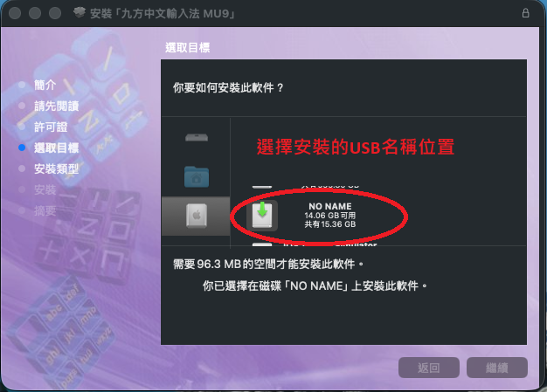Click the NO NAME disk with green arrow

click(262, 215)
